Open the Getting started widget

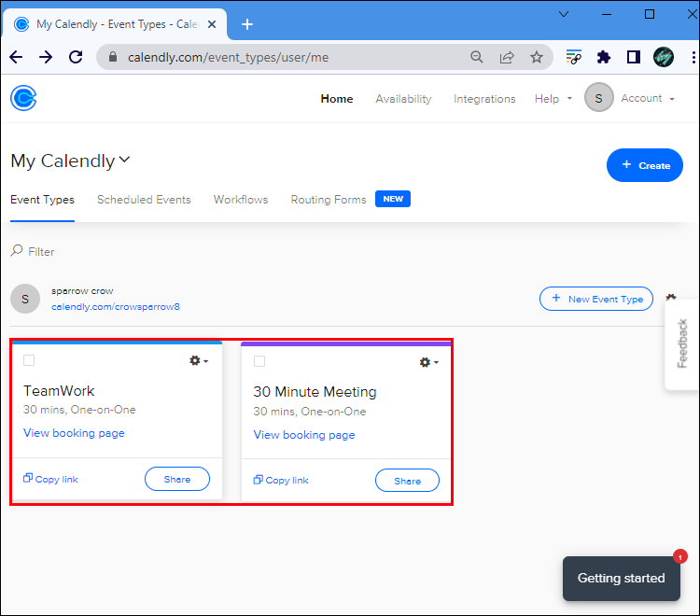click(621, 578)
